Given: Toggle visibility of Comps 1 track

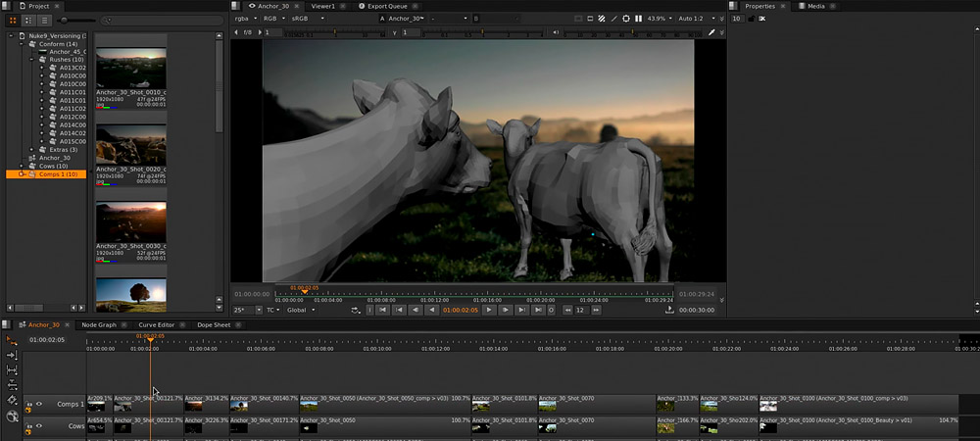Looking at the screenshot, I should [39, 404].
